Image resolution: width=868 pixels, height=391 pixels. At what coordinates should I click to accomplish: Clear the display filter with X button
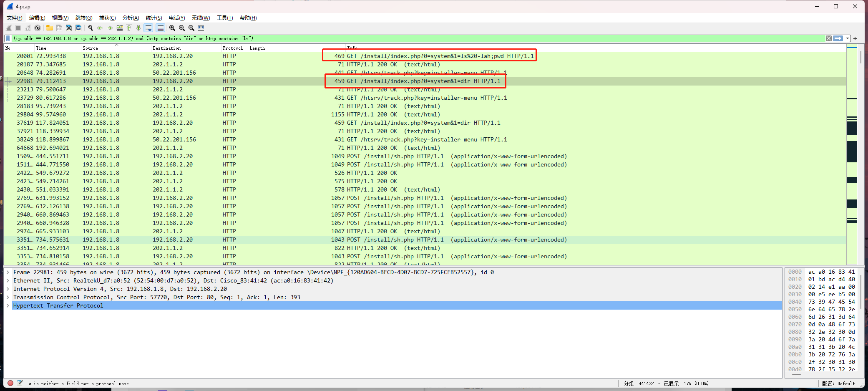[829, 38]
